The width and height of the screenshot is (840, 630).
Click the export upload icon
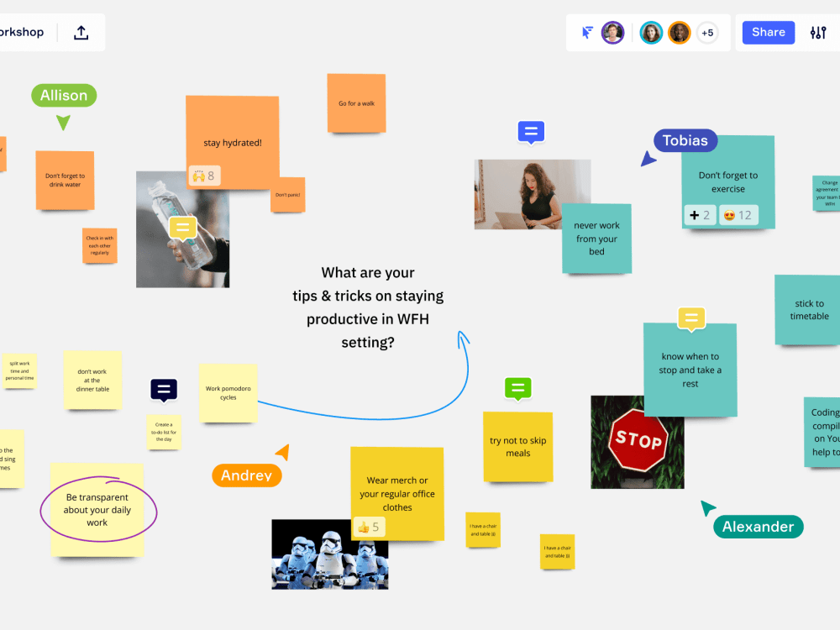[x=81, y=33]
